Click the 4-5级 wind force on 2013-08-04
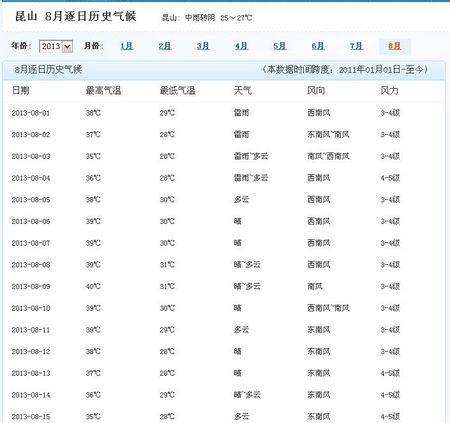This screenshot has height=423, width=450. (x=390, y=178)
